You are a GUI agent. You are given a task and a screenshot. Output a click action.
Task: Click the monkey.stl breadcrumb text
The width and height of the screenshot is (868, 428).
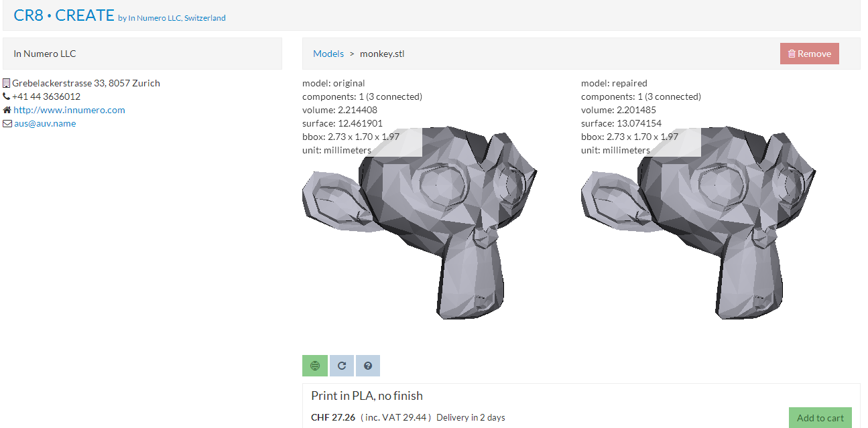(x=382, y=54)
